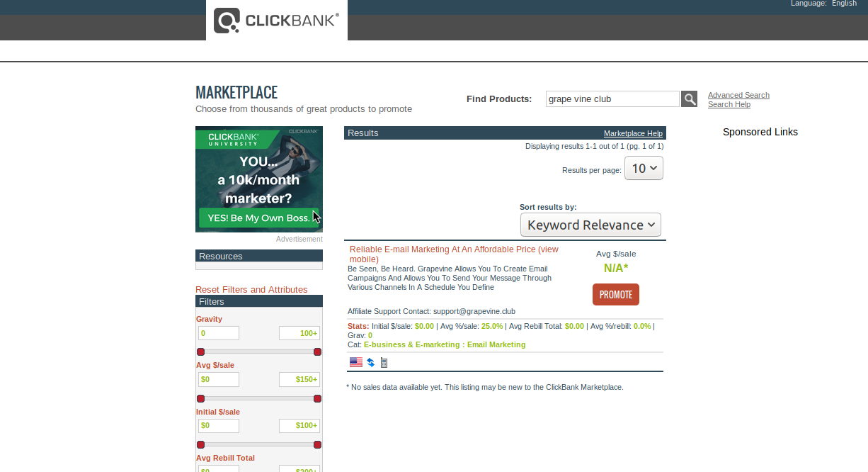868x472 pixels.
Task: Click Gravity slider left handle
Action: click(200, 352)
